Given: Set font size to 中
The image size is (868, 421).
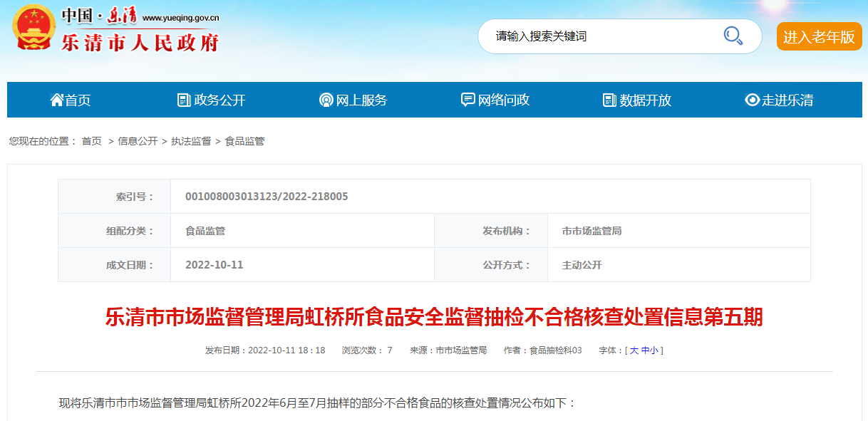Looking at the screenshot, I should click(645, 350).
